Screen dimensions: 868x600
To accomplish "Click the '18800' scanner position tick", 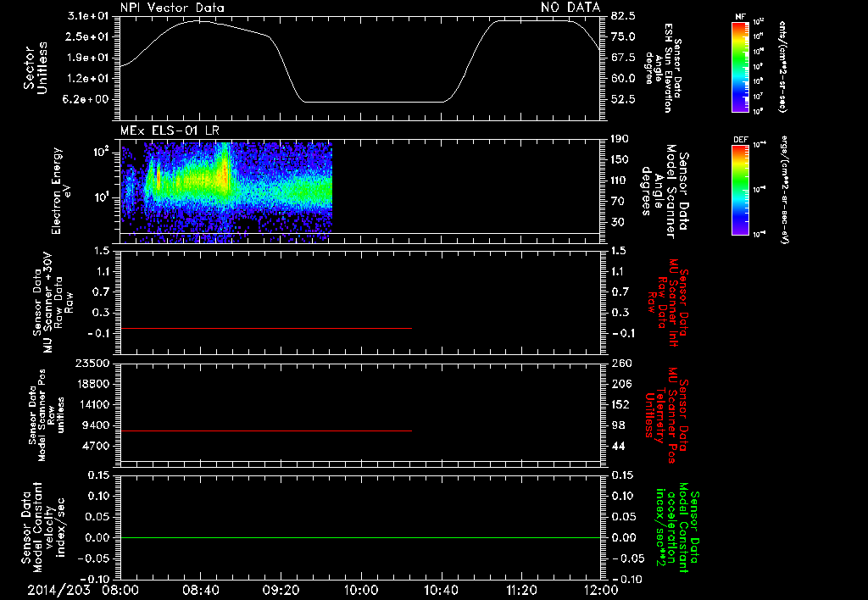I will coord(92,384).
